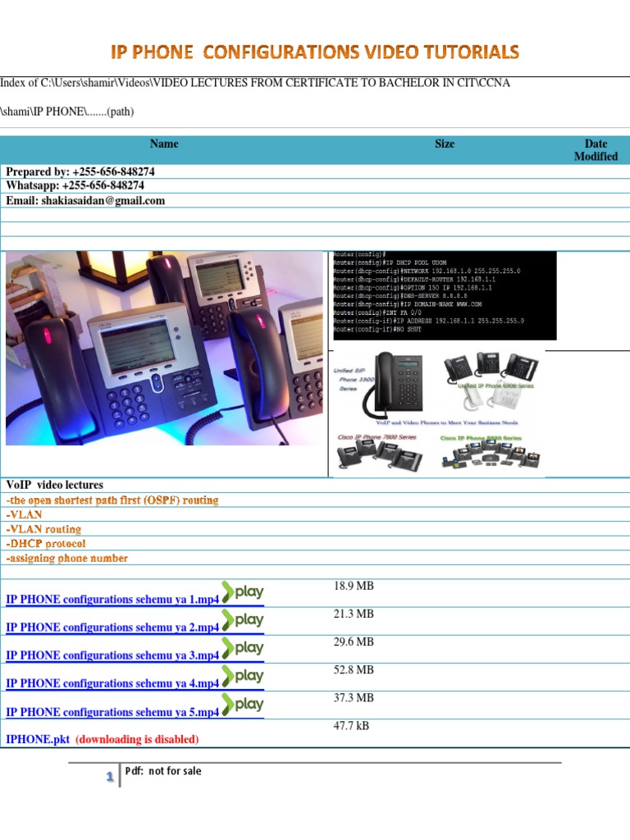630x840 pixels.
Task: Click the page title IP PHONE CONFIGURATIONS VIDEO TUTORIALS
Action: 315,52
